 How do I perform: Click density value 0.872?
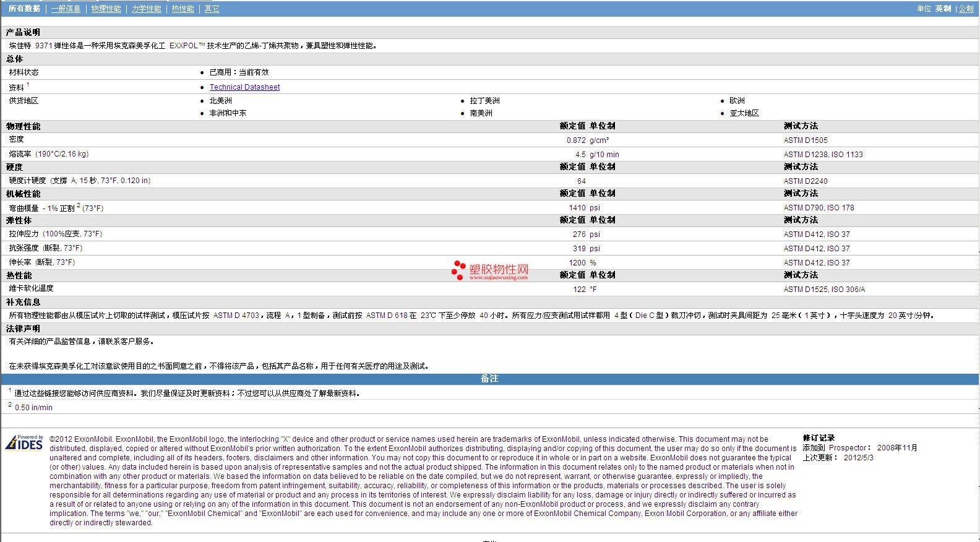(576, 140)
